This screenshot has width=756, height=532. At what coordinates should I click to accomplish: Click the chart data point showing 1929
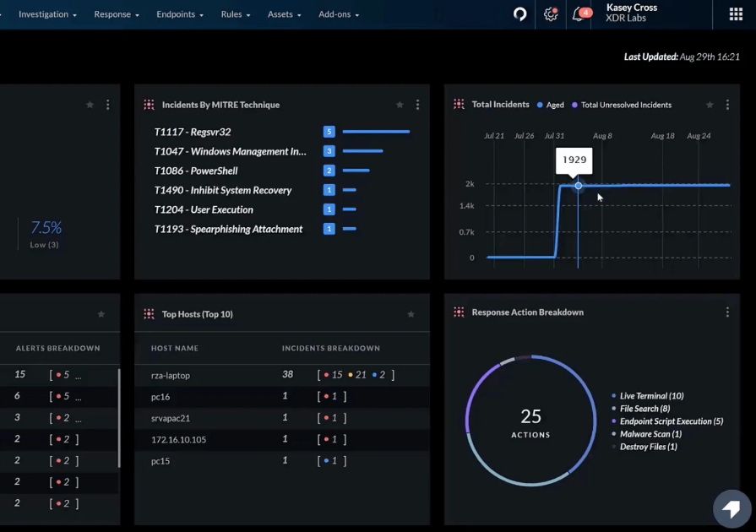click(578, 186)
